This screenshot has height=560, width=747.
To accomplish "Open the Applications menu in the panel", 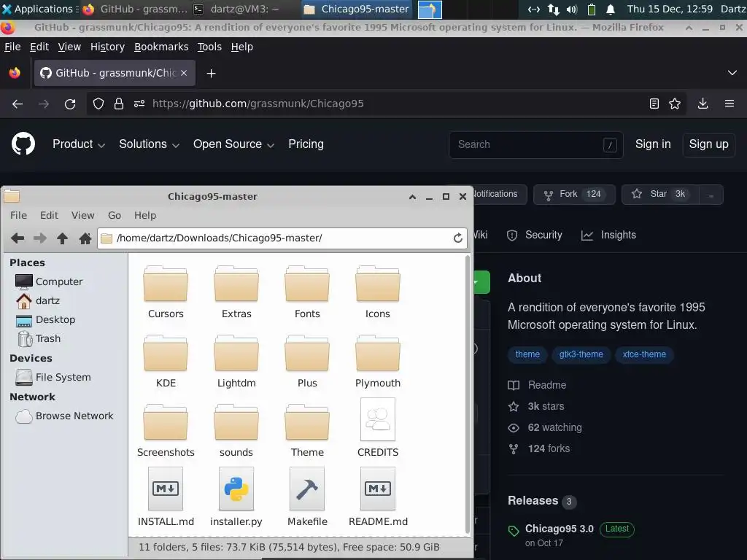I will [x=38, y=9].
